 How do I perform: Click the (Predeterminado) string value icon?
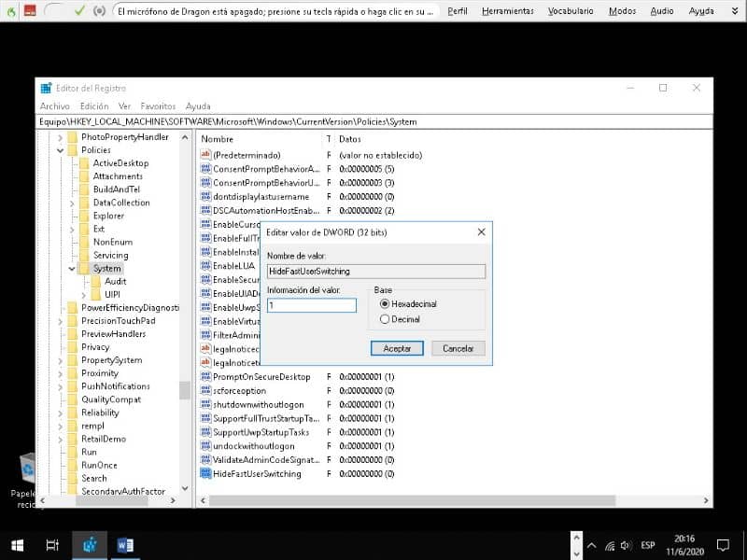[205, 154]
